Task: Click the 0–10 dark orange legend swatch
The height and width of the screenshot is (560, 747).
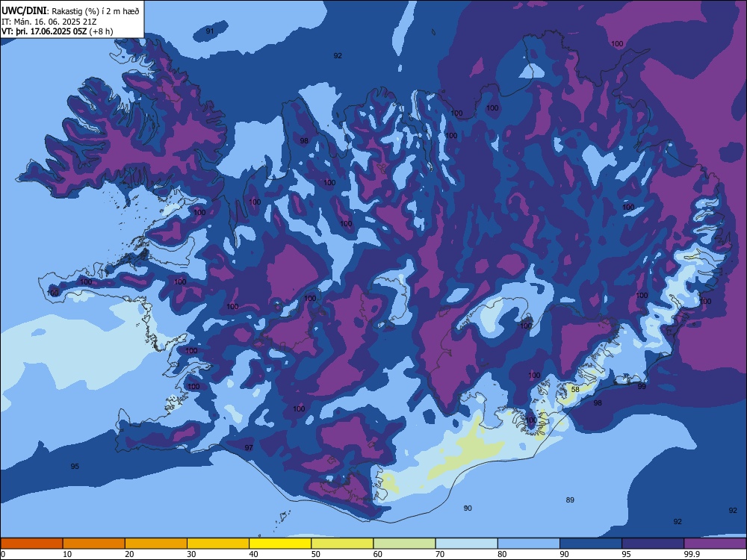Action: (x=32, y=544)
